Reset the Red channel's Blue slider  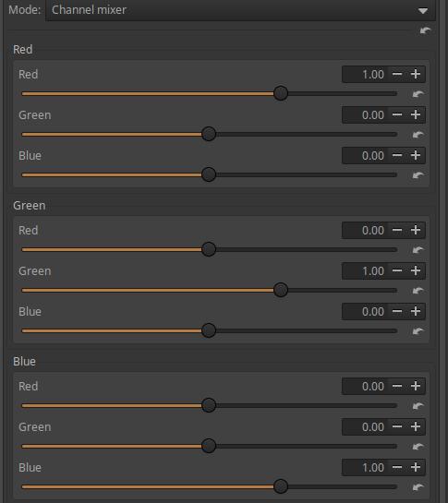[418, 175]
